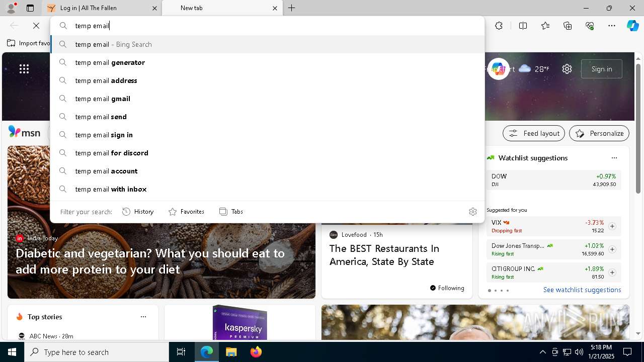Click the Sign in button on MSN
The height and width of the screenshot is (362, 644).
click(602, 69)
